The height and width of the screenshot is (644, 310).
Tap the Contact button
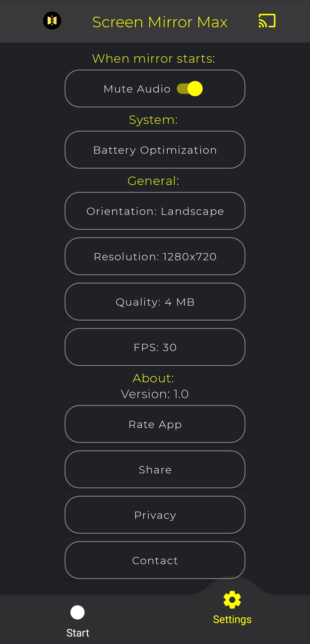(155, 560)
